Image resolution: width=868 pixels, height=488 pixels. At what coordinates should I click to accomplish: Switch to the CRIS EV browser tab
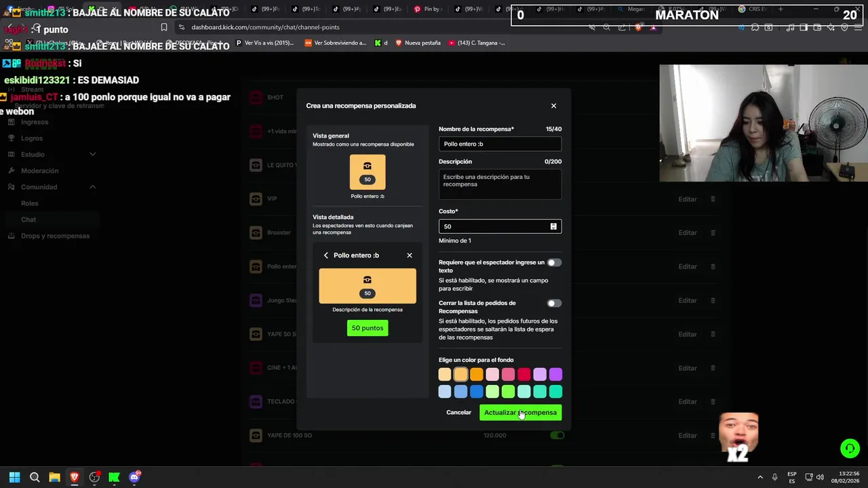point(752,9)
